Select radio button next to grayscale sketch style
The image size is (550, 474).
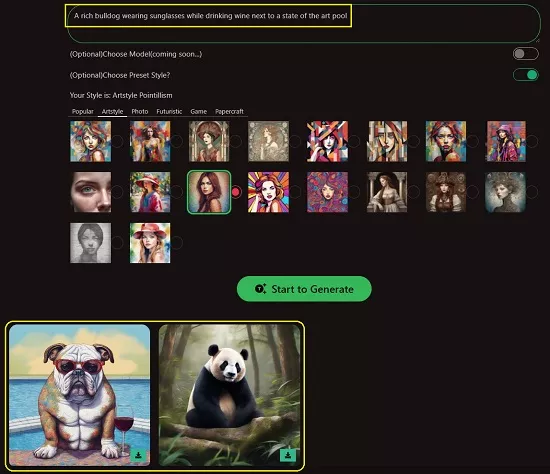118,242
